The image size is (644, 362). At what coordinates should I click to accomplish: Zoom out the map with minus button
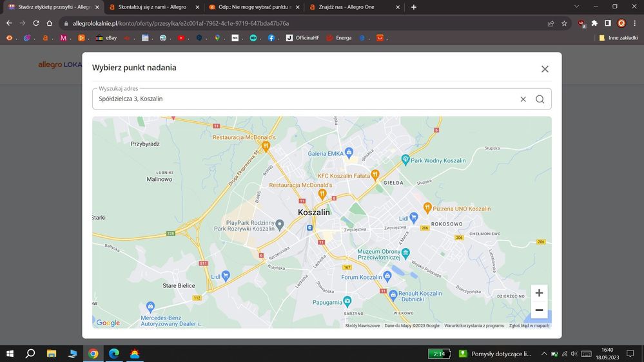539,310
